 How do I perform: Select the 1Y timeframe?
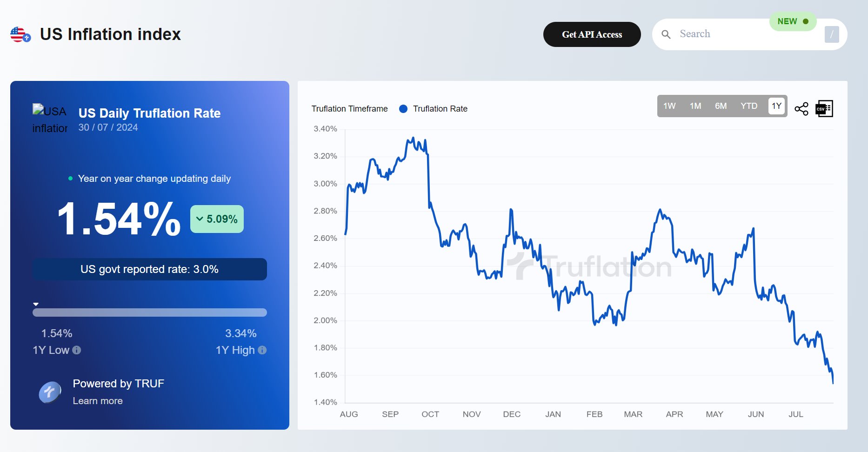[776, 106]
